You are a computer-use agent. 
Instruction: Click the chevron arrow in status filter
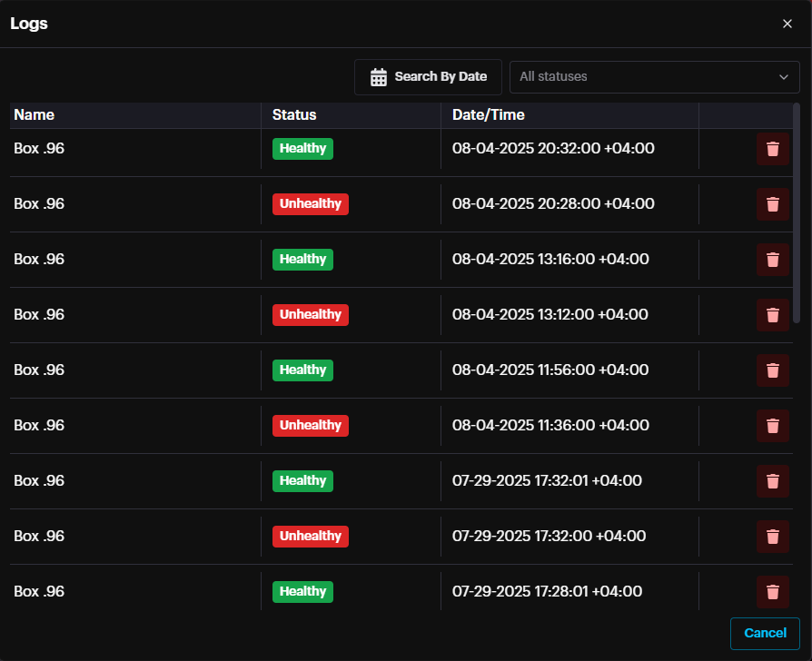784,77
